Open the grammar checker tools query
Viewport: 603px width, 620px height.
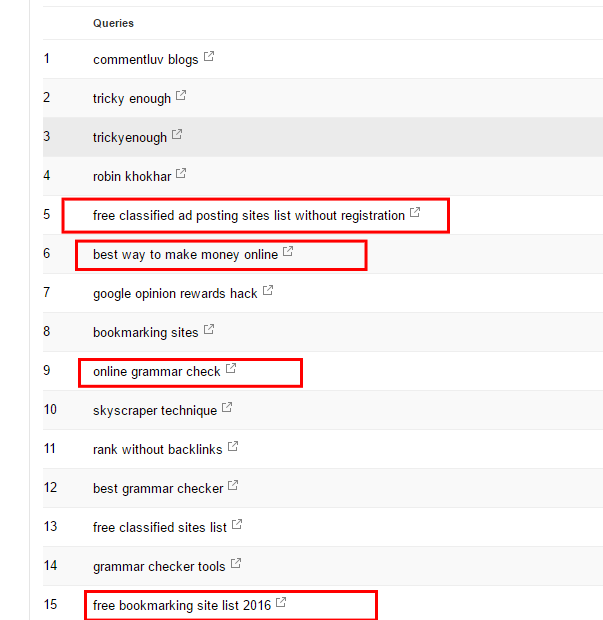click(159, 567)
